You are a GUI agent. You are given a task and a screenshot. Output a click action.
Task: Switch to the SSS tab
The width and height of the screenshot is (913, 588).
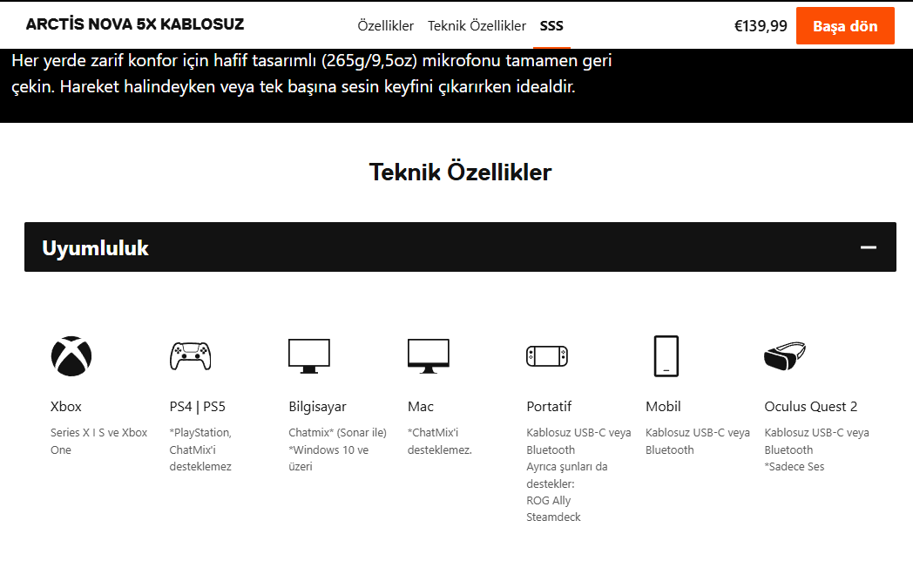551,25
